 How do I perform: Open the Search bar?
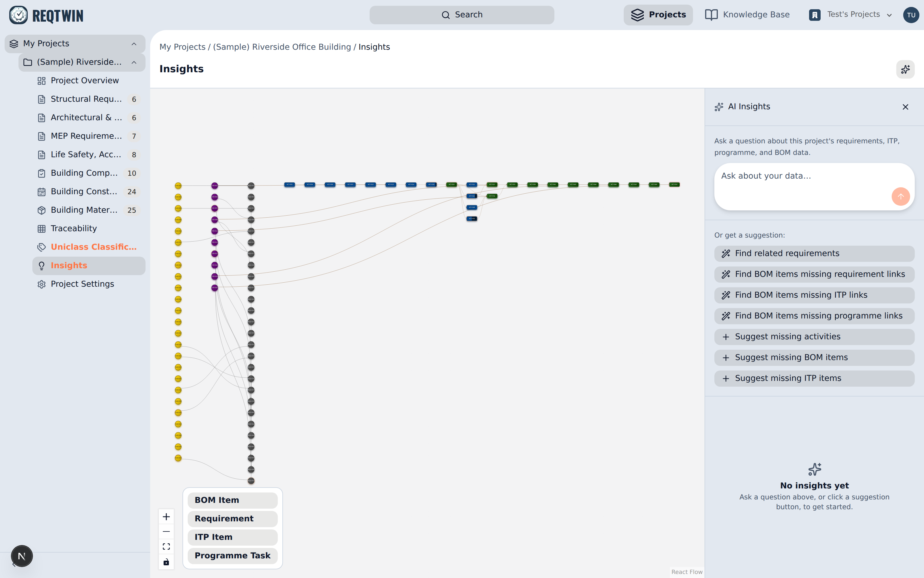tap(462, 15)
